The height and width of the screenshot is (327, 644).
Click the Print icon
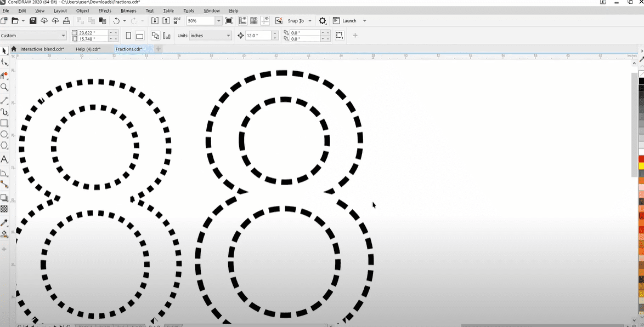point(66,20)
